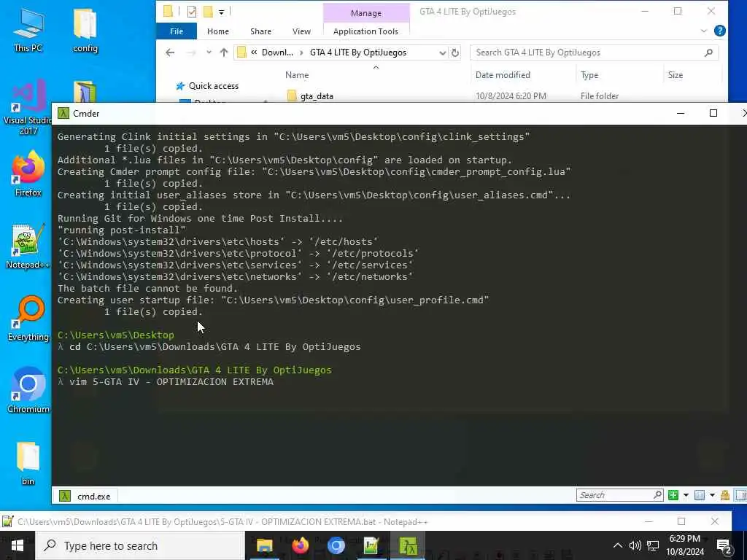This screenshot has width=747, height=560.
Task: Click the taskbar Type here to search box
Action: 139,545
